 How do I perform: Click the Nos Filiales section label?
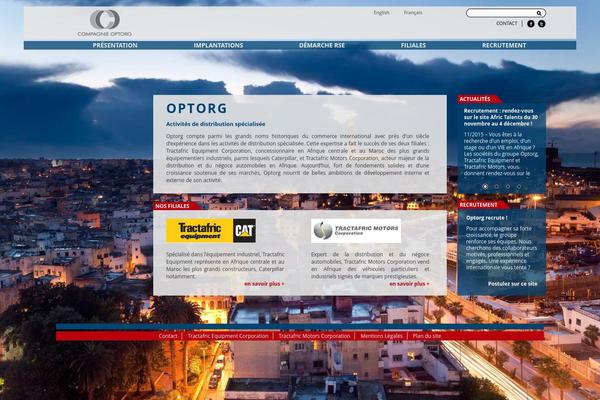pos(175,206)
